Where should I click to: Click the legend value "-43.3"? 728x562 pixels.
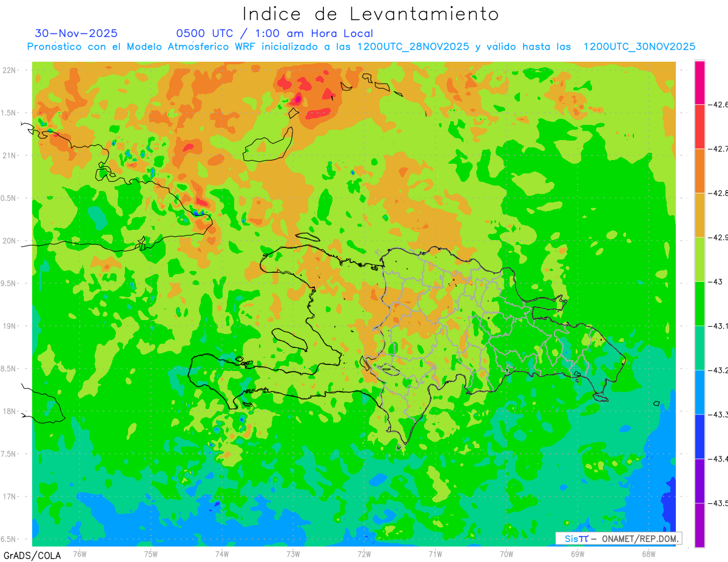click(x=719, y=414)
